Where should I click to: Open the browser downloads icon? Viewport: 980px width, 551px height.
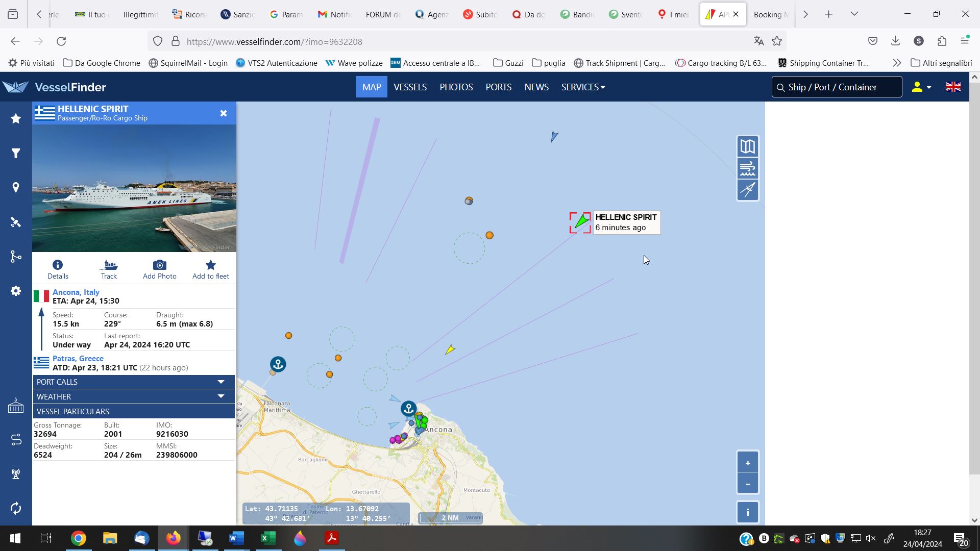(x=896, y=41)
